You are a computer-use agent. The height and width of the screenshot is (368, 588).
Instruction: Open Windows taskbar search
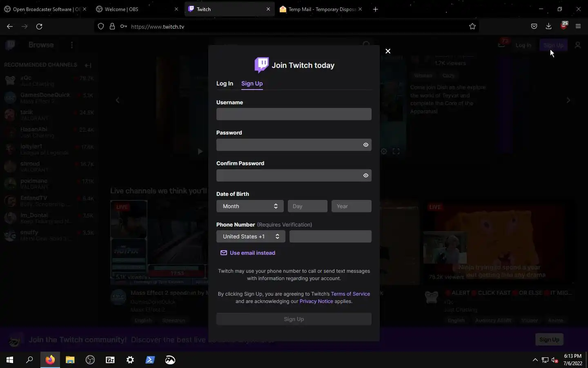(x=29, y=360)
